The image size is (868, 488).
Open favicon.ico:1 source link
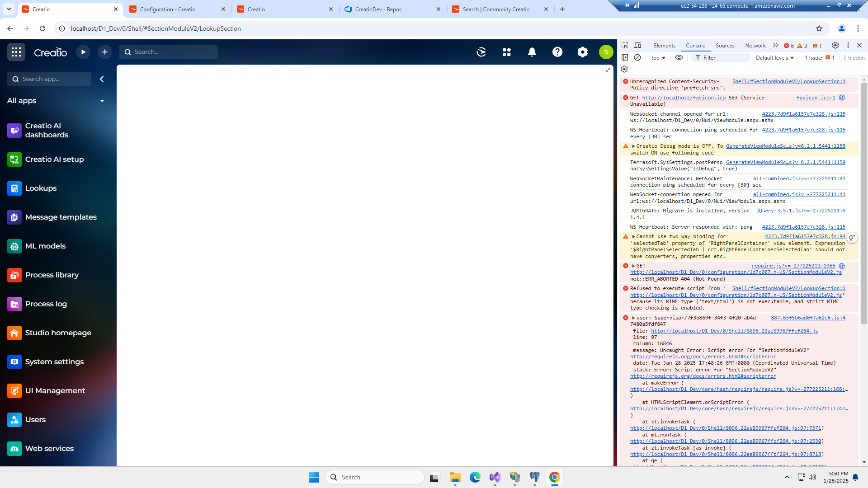tap(816, 98)
